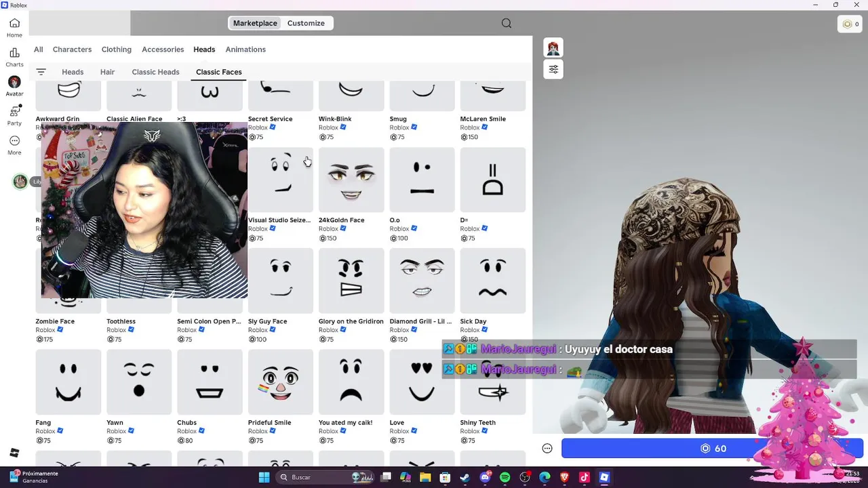The image size is (868, 488).
Task: Click Roblox creator link under Love
Action: tap(399, 431)
